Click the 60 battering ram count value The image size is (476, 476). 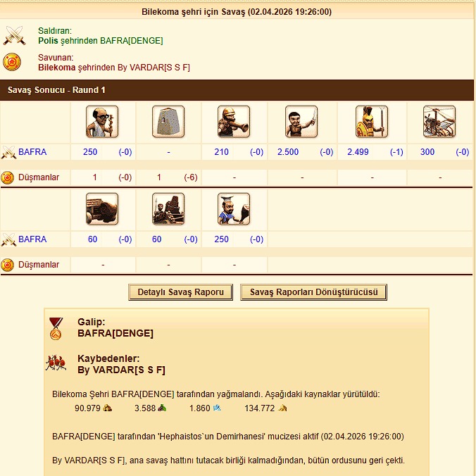(92, 239)
